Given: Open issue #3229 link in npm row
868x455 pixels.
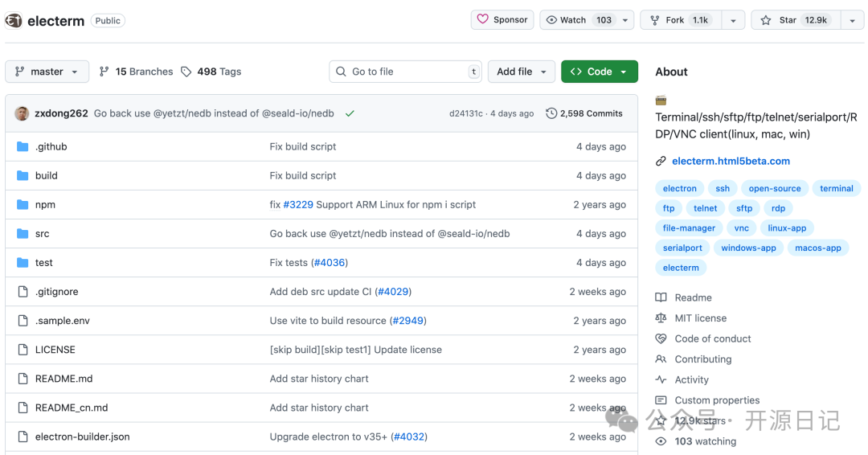Looking at the screenshot, I should [x=298, y=205].
